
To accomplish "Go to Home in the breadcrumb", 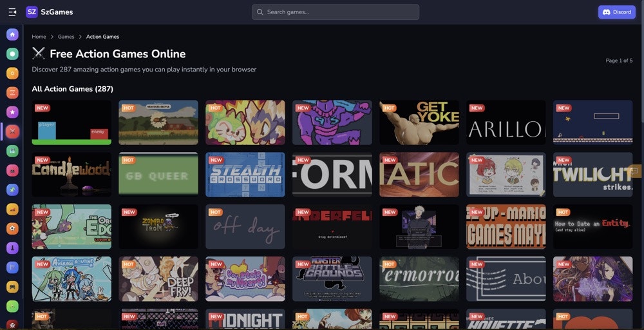I will tap(39, 37).
